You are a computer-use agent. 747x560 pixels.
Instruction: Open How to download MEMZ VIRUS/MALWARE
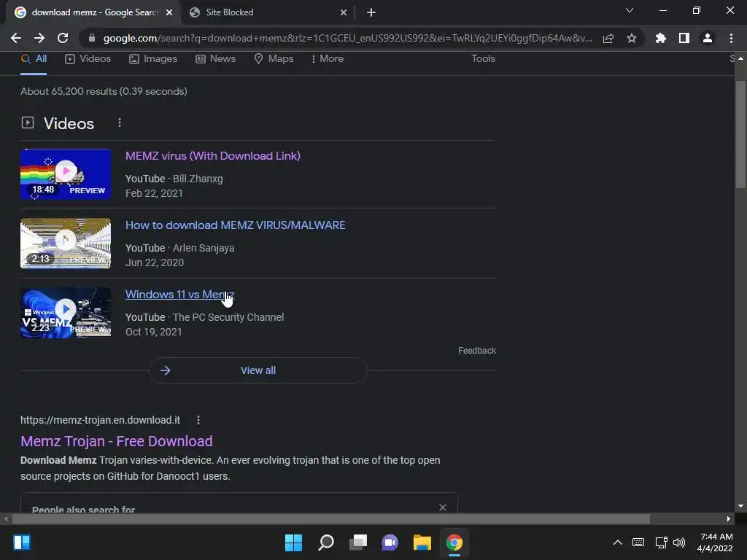click(x=236, y=225)
